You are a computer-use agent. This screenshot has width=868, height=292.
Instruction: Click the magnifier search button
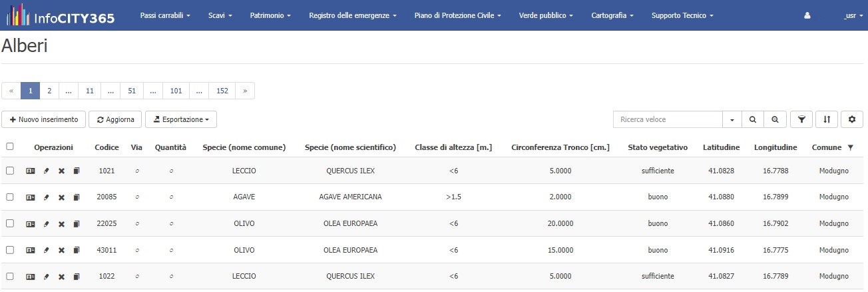(752, 119)
